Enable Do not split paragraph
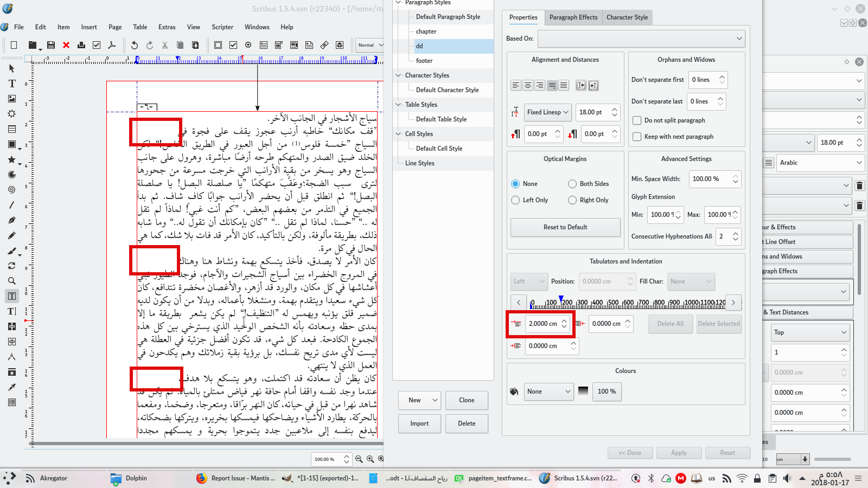 [x=637, y=120]
